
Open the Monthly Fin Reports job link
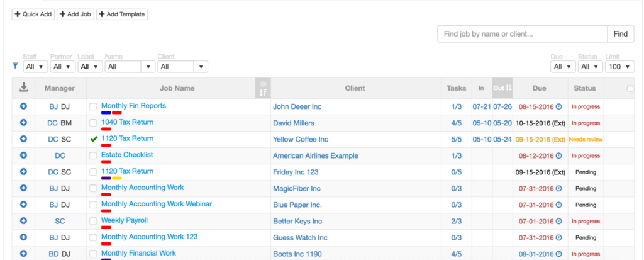pyautogui.click(x=133, y=106)
